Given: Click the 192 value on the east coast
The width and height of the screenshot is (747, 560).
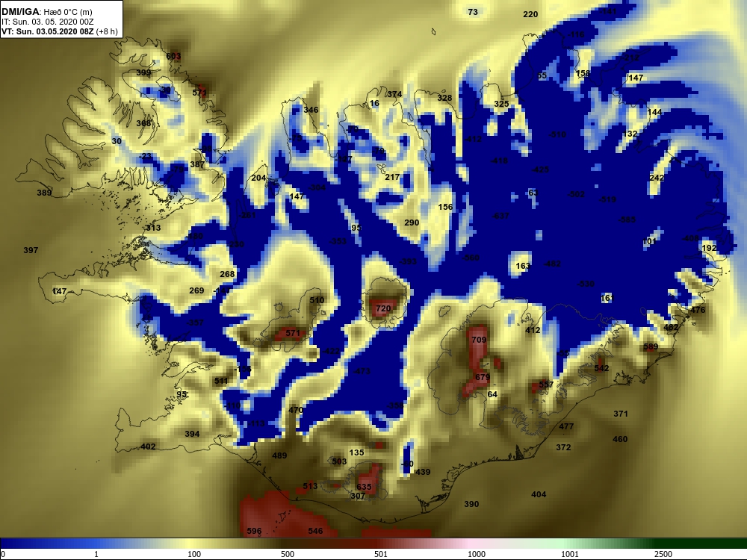Looking at the screenshot, I should [x=709, y=248].
